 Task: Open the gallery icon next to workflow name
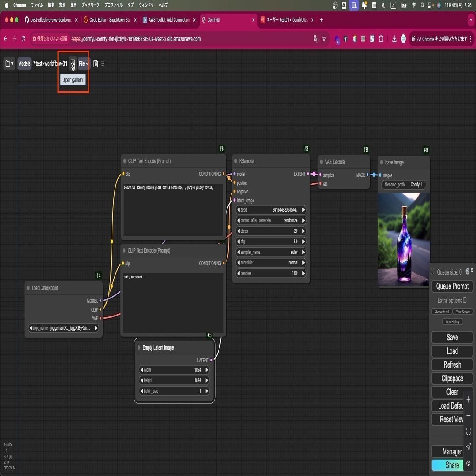click(x=73, y=63)
